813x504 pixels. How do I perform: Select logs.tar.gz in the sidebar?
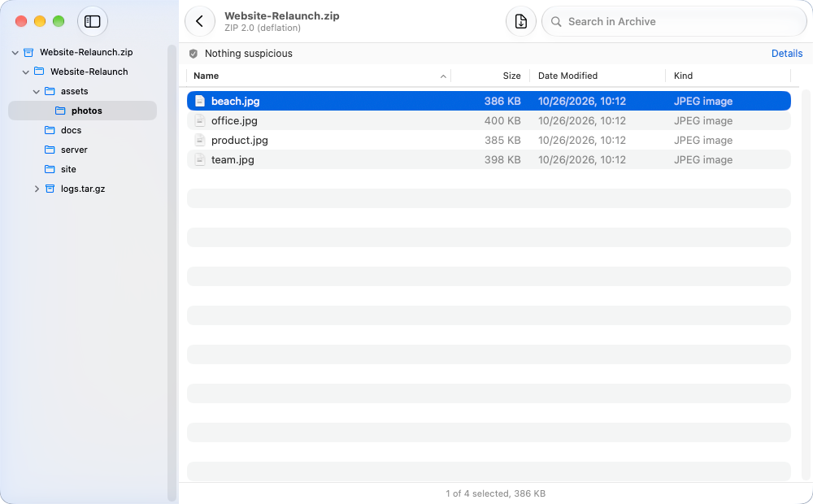82,189
